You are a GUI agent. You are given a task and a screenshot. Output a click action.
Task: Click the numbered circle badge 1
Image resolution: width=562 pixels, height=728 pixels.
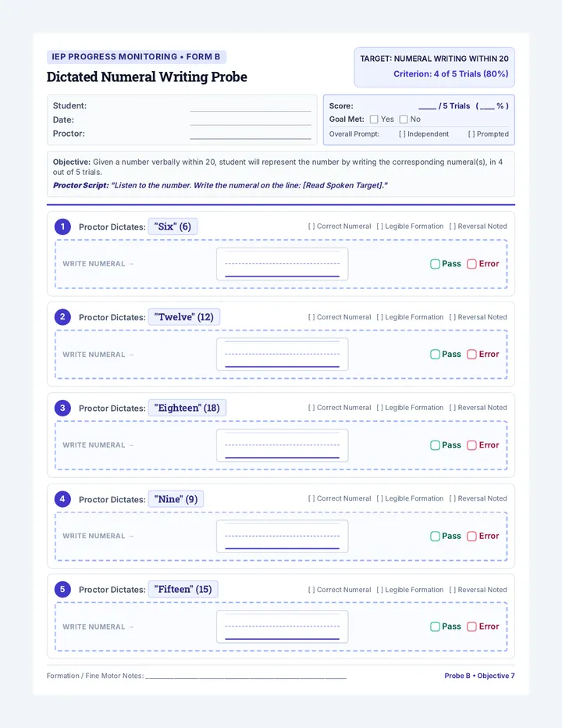tap(62, 227)
